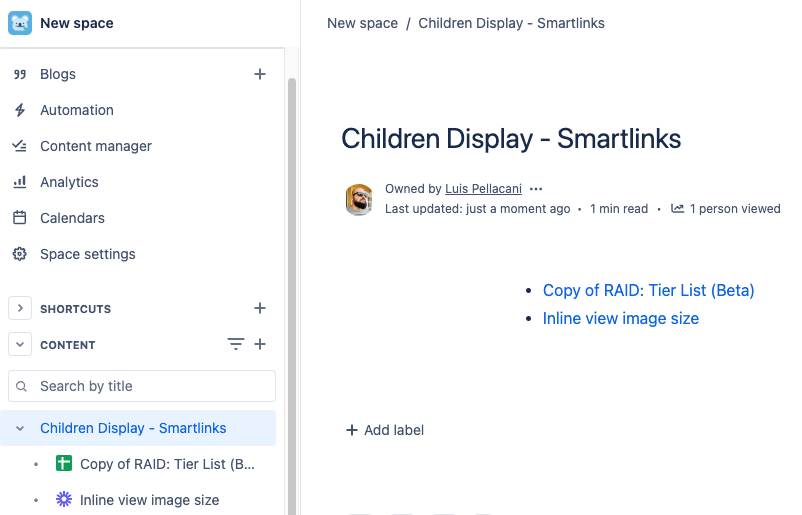The width and height of the screenshot is (802, 515).
Task: Click the Space settings gear icon
Action: 19,254
